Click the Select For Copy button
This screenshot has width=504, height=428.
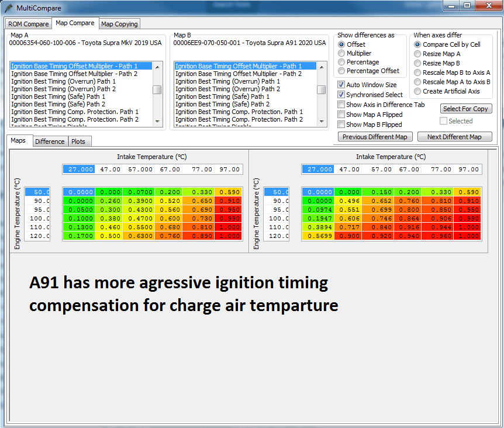466,109
